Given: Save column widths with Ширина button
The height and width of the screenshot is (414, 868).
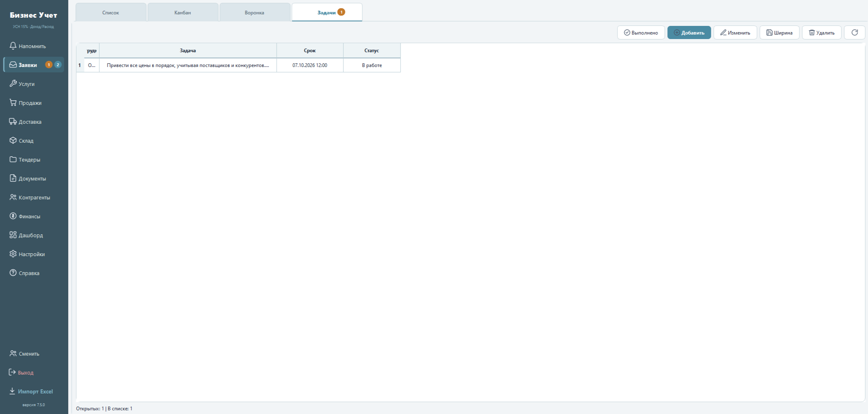Looking at the screenshot, I should (x=780, y=32).
